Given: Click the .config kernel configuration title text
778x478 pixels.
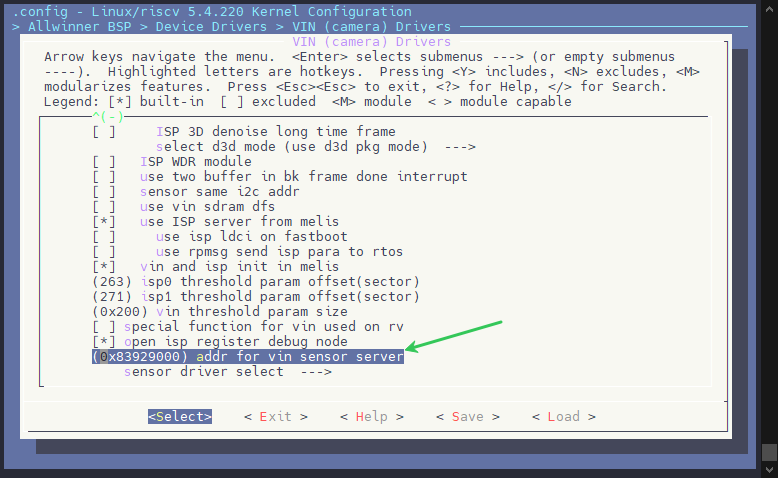Looking at the screenshot, I should [x=212, y=11].
